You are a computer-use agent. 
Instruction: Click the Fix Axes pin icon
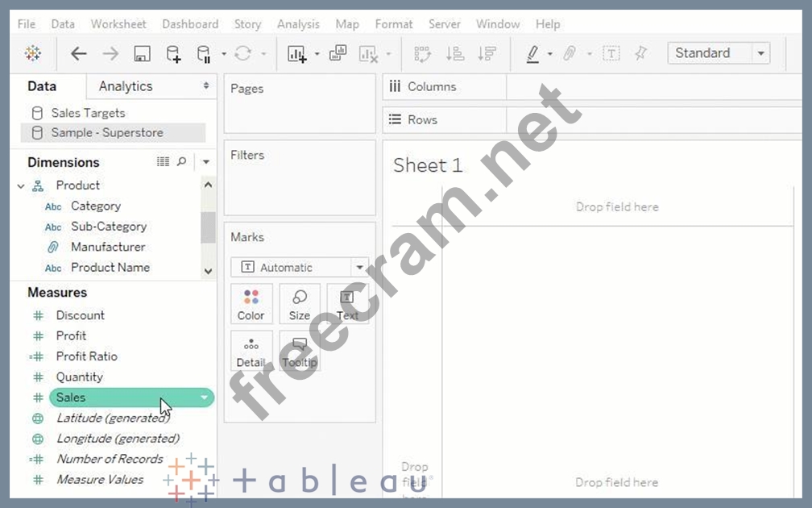[640, 54]
